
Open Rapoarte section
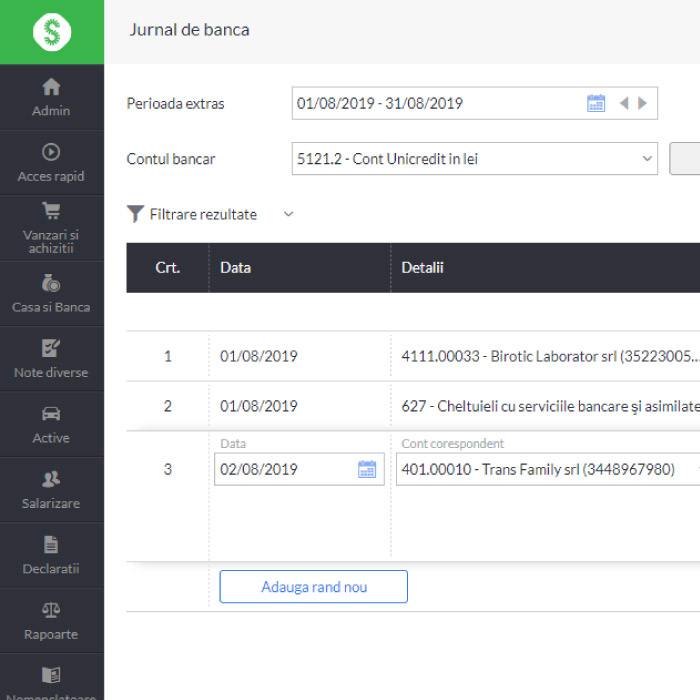tap(51, 620)
